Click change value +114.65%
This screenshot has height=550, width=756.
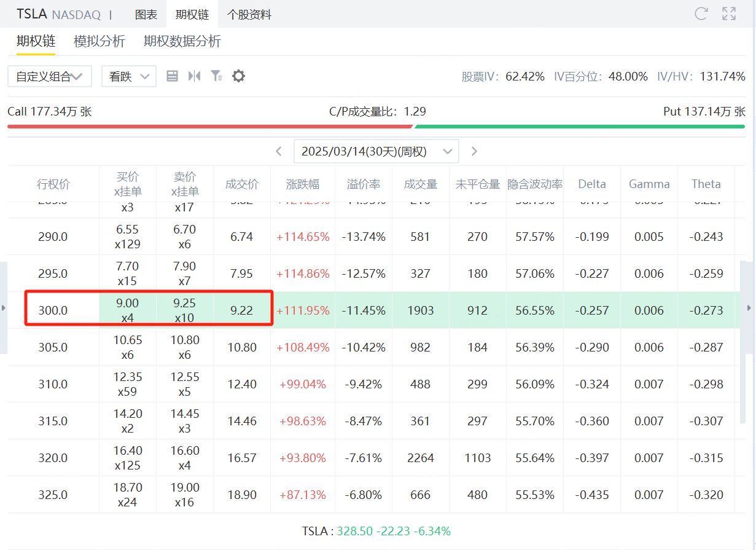point(303,237)
